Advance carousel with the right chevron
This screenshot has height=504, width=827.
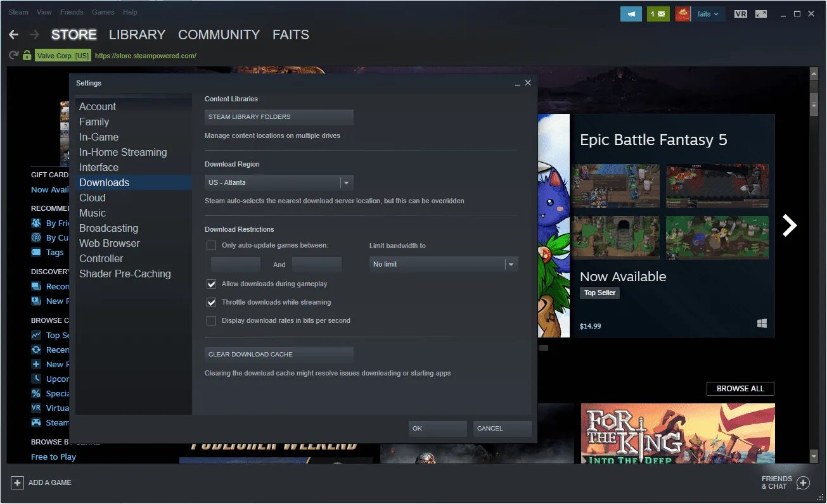(789, 225)
